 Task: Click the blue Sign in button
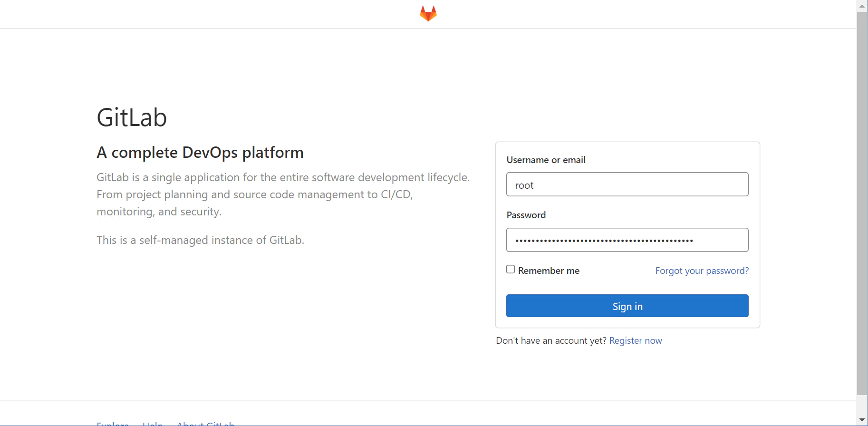[x=627, y=306]
